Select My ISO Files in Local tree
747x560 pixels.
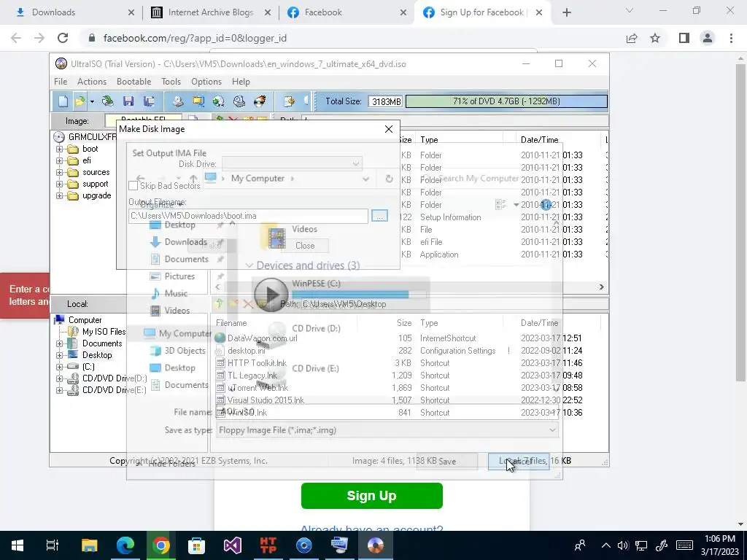(x=104, y=332)
